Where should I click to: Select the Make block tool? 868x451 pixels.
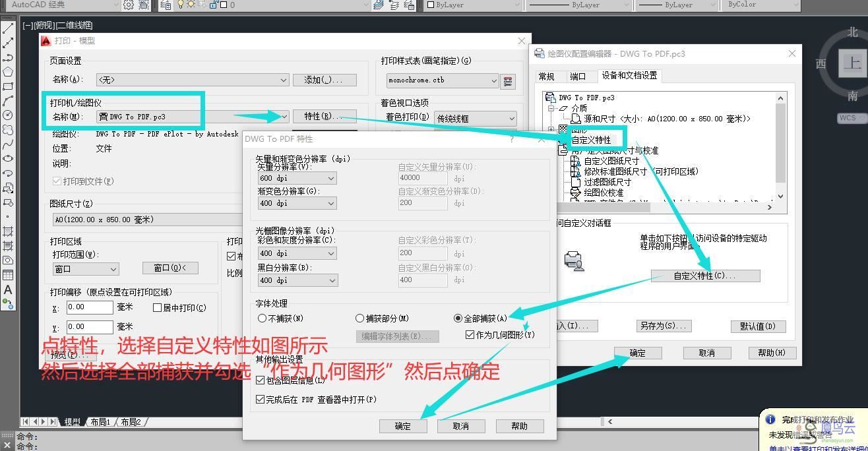pos(8,202)
